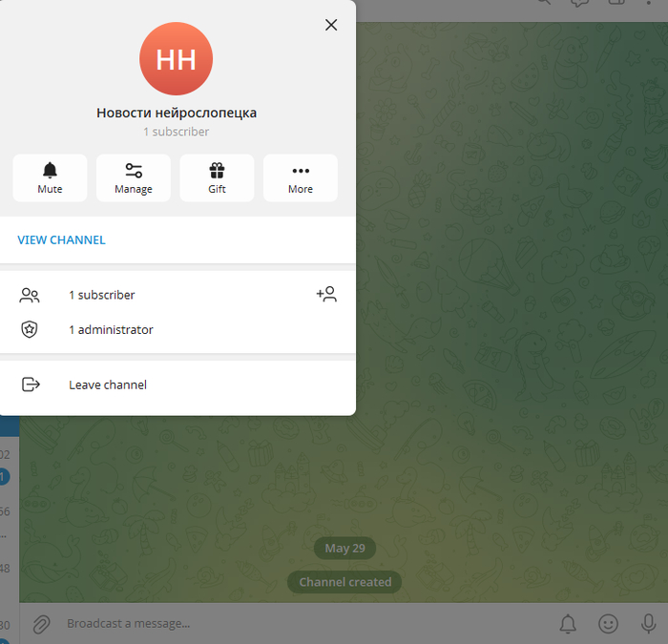Expand the More options menu
This screenshot has width=668, height=644.
pos(301,178)
